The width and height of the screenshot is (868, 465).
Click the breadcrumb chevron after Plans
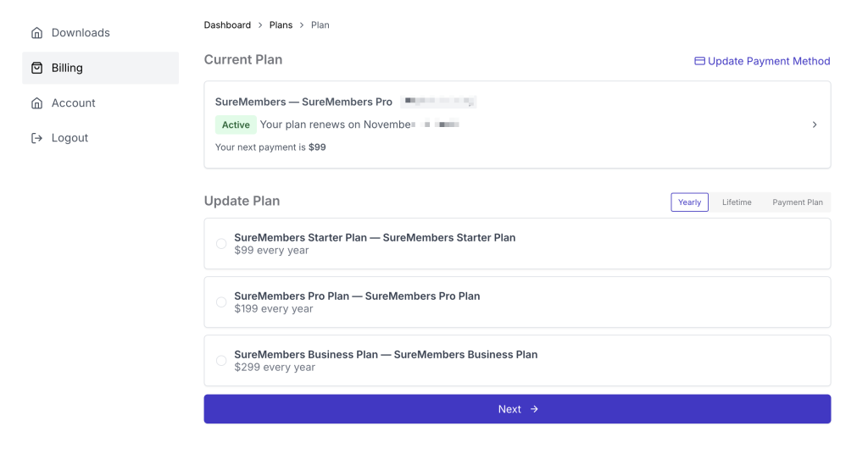[x=302, y=25]
